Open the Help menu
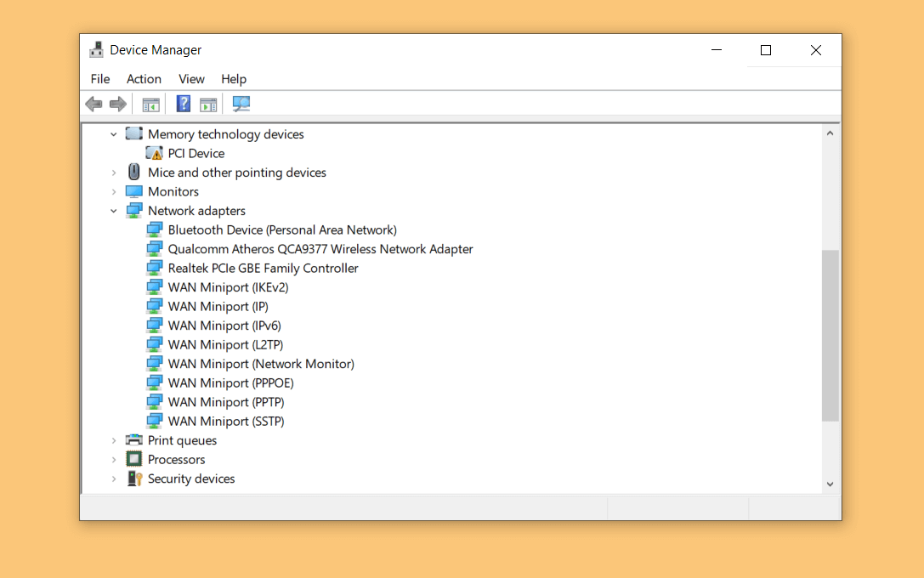The image size is (924, 578). (234, 79)
